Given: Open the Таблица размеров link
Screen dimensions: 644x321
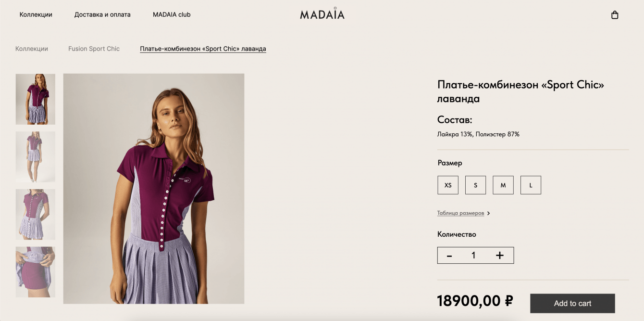Looking at the screenshot, I should coord(460,213).
